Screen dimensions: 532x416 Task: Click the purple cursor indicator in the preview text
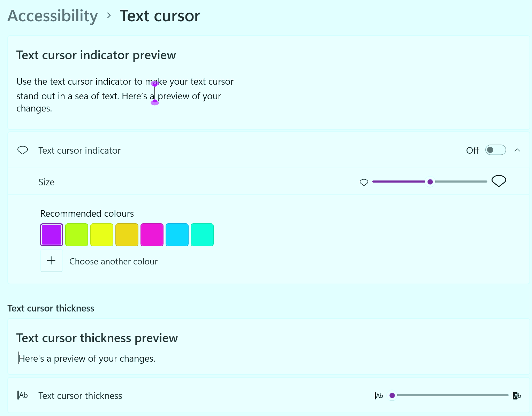click(155, 93)
